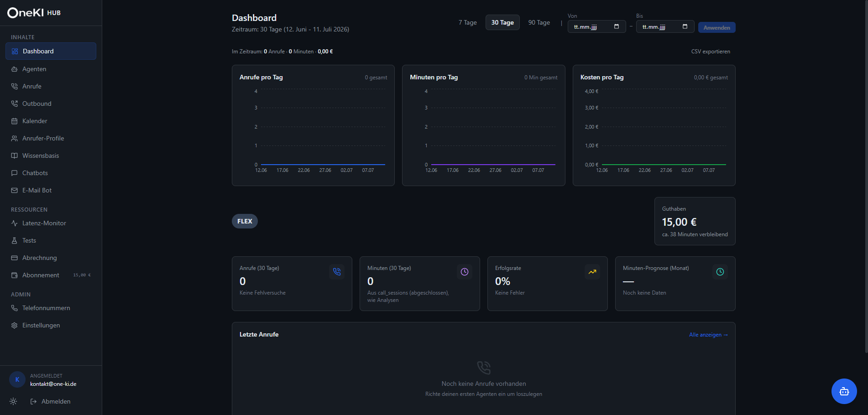Click the Anwenden button
868x415 pixels.
point(716,27)
